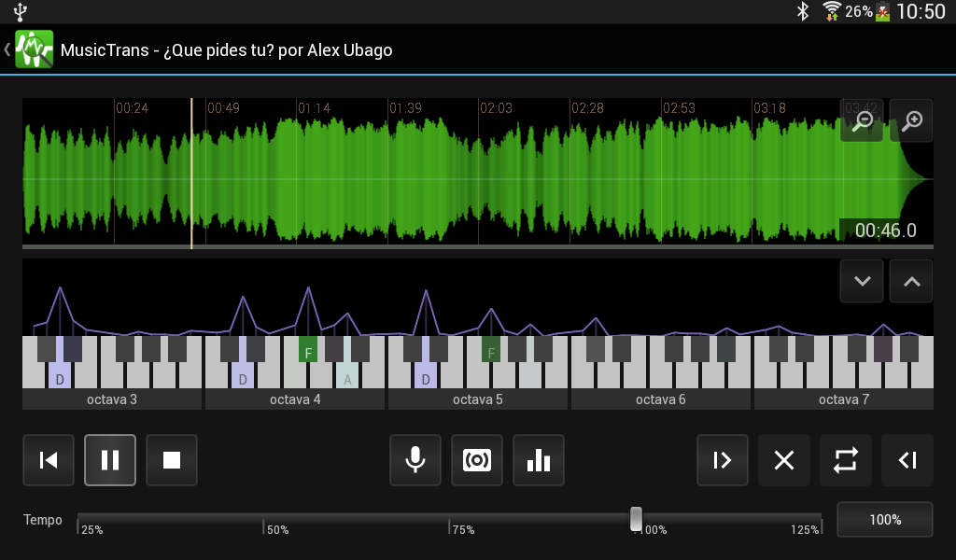The image size is (956, 560).
Task: Open the Wi-Fi status icon
Action: tap(832, 11)
